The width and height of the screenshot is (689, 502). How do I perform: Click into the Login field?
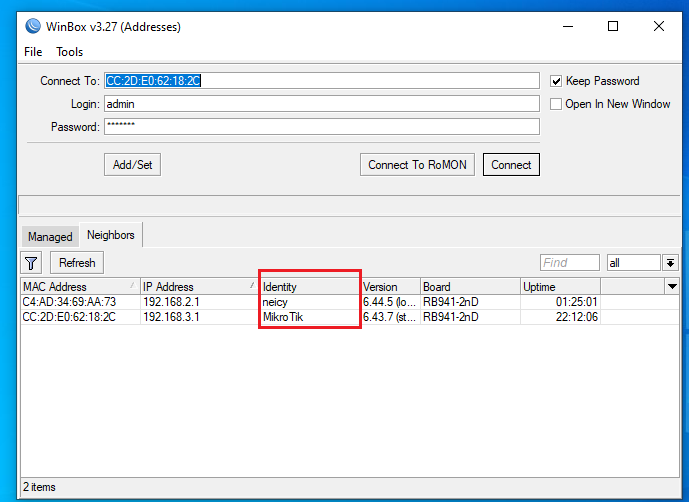point(322,104)
